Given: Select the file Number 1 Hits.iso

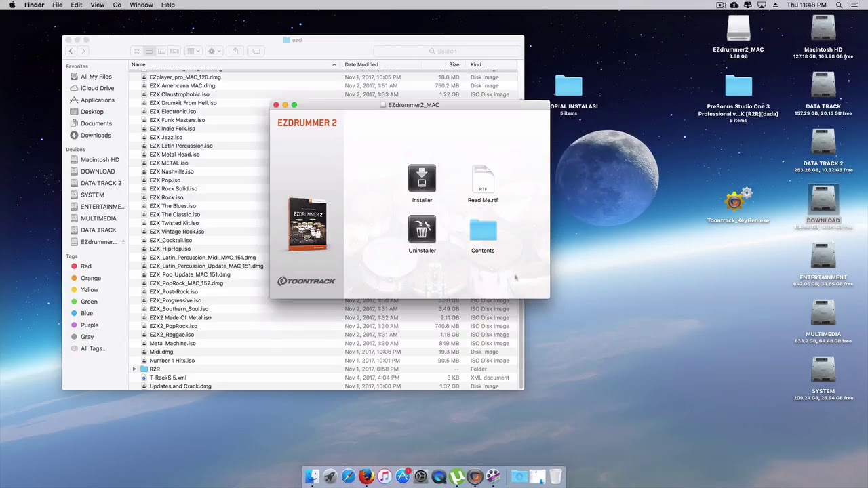Looking at the screenshot, I should tap(172, 361).
